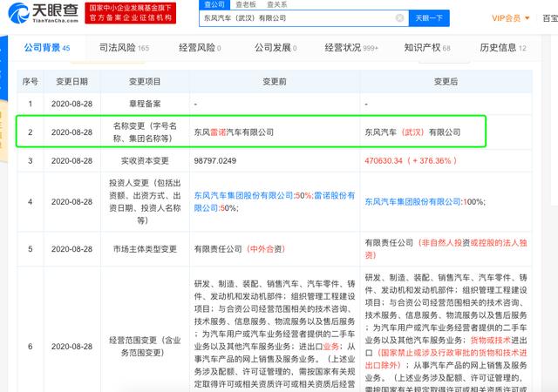Screen dimensions: 558x392
Task: Select the 变更项目 column header
Action: click(145, 82)
